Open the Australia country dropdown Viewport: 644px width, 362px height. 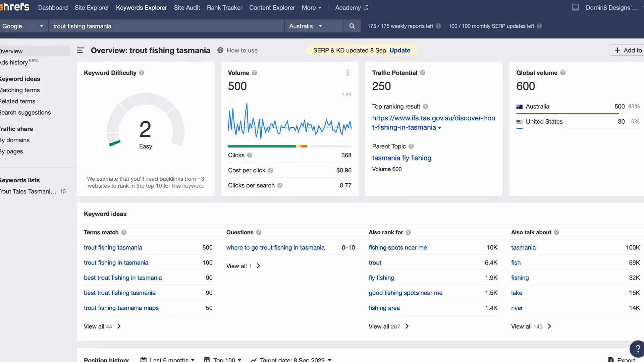point(314,26)
